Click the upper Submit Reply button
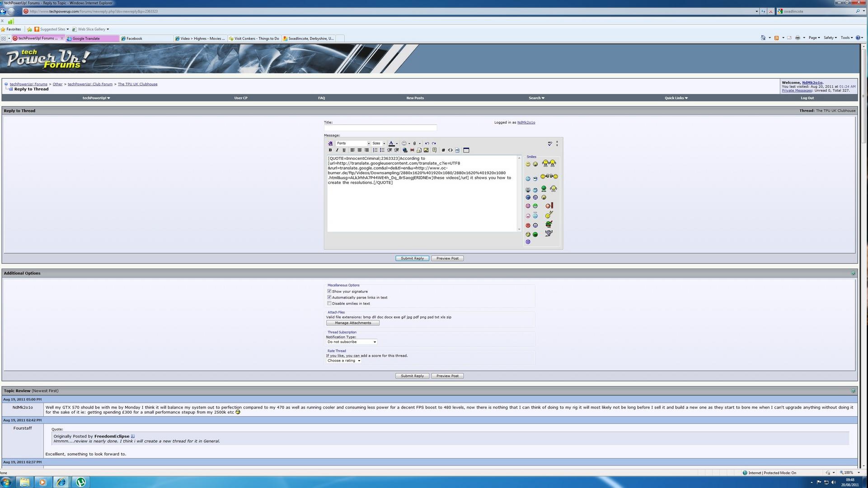This screenshot has height=488, width=868. point(412,258)
